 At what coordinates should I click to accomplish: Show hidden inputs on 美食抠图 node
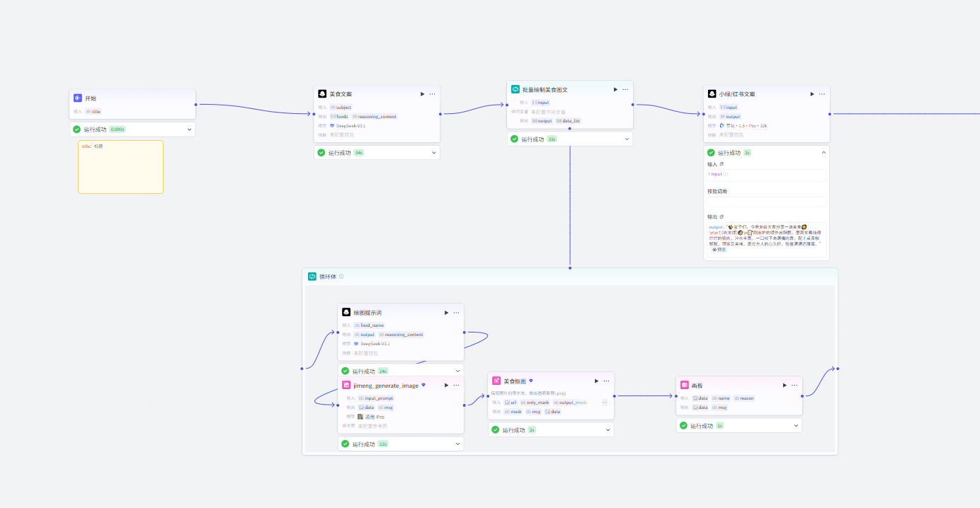click(x=605, y=402)
